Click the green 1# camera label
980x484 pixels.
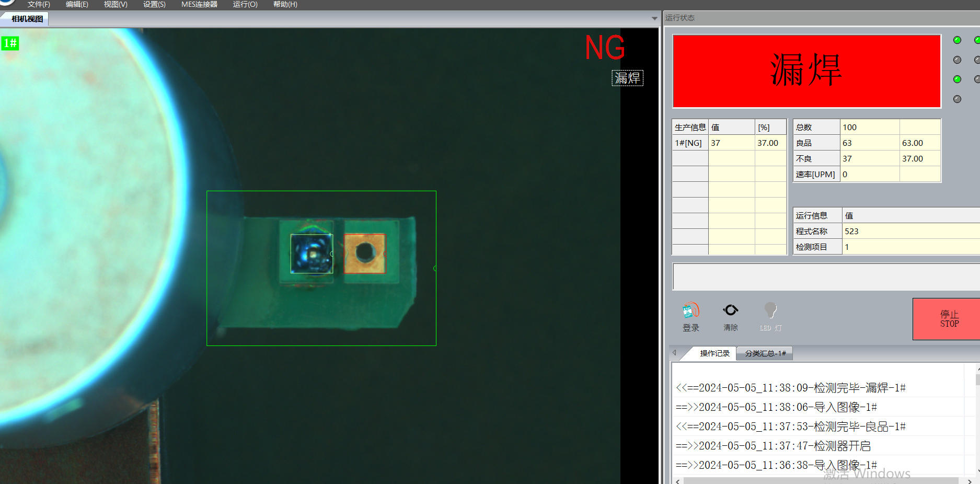pos(10,43)
